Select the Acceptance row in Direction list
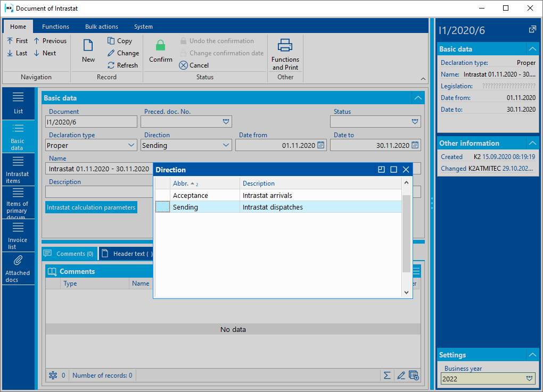The image size is (543, 392). pos(278,195)
